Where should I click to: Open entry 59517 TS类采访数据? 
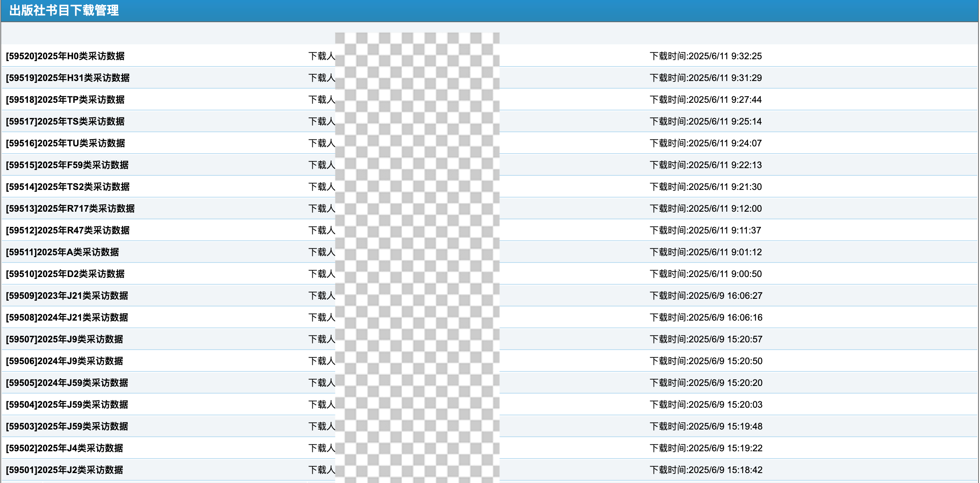click(65, 122)
